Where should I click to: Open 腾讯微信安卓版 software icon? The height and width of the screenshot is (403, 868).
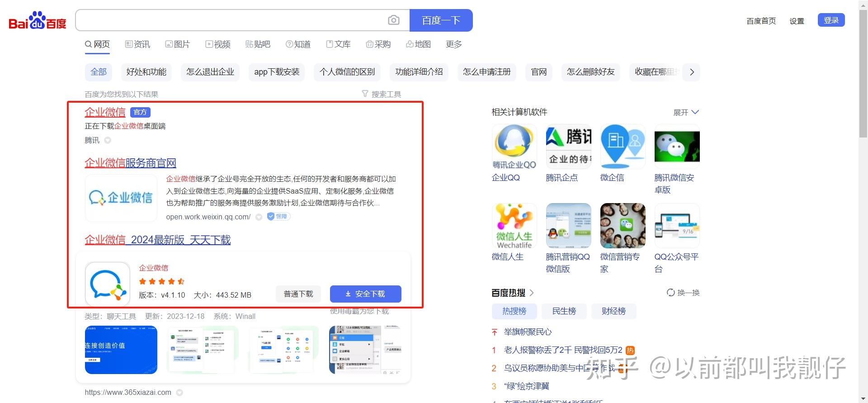point(677,147)
